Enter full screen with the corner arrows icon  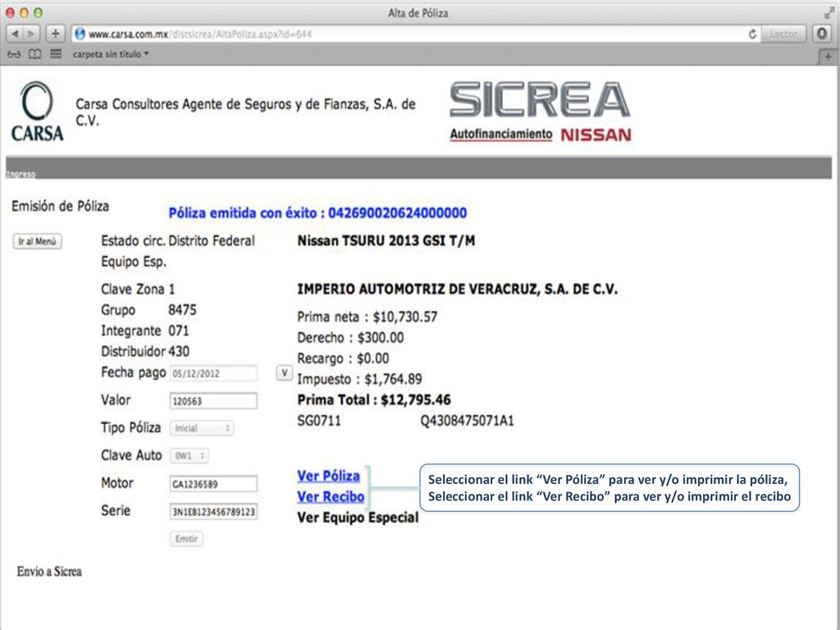coord(830,13)
